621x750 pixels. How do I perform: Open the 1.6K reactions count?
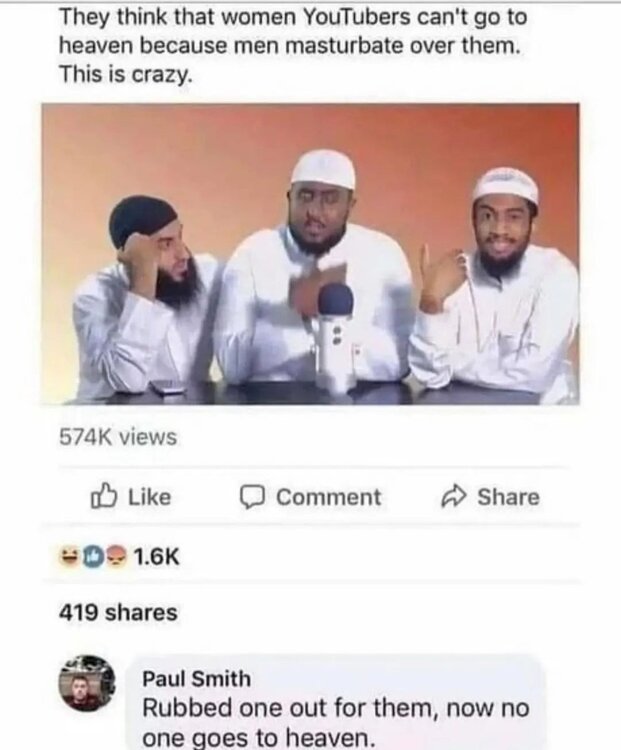tap(156, 556)
